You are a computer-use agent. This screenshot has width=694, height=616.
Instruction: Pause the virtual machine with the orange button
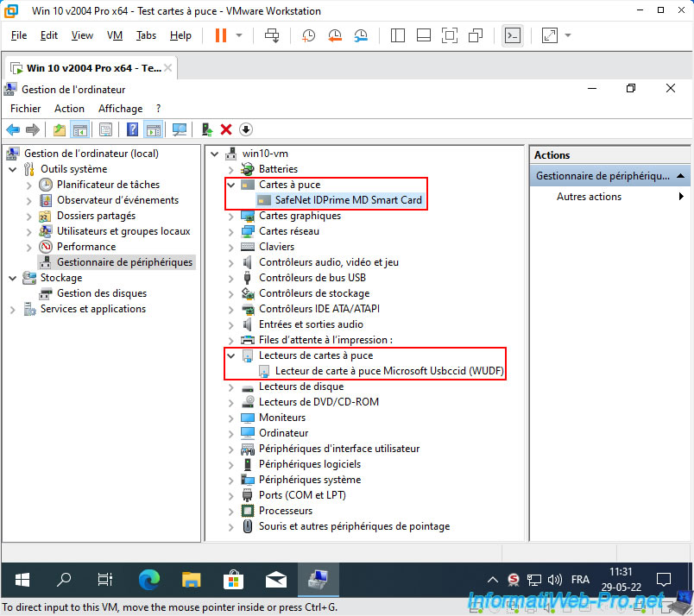[x=221, y=35]
